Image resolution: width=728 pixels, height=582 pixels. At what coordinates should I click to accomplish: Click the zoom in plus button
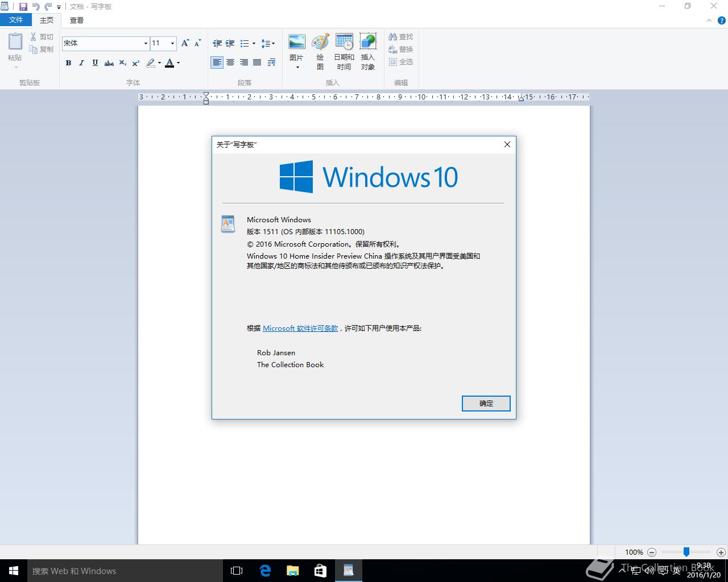point(721,552)
